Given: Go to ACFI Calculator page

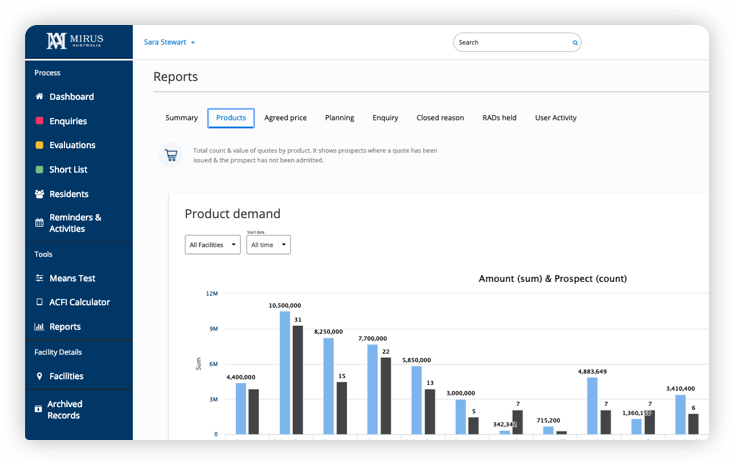Looking at the screenshot, I should 79,302.
